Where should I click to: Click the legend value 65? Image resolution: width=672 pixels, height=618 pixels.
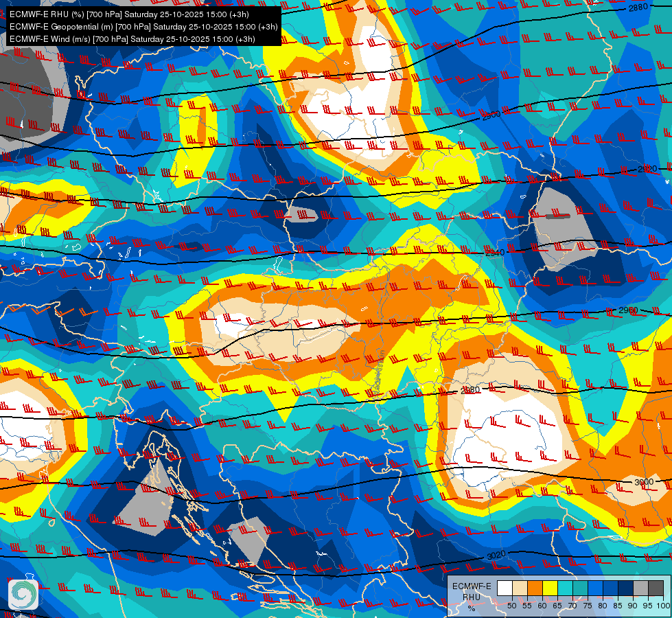pyautogui.click(x=557, y=606)
